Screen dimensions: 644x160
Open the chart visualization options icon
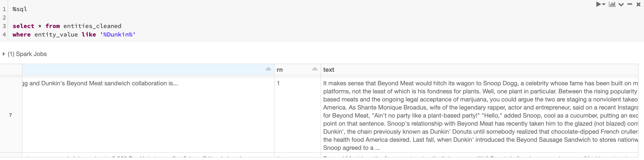(612, 4)
